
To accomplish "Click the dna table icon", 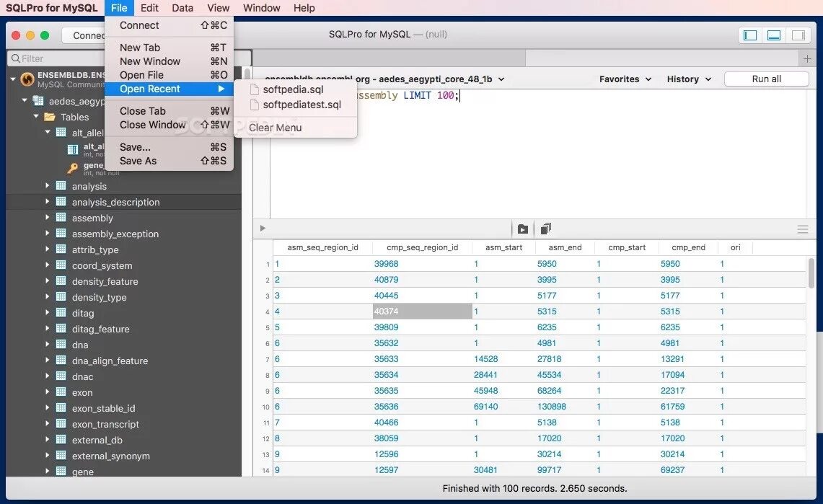I will click(61, 345).
